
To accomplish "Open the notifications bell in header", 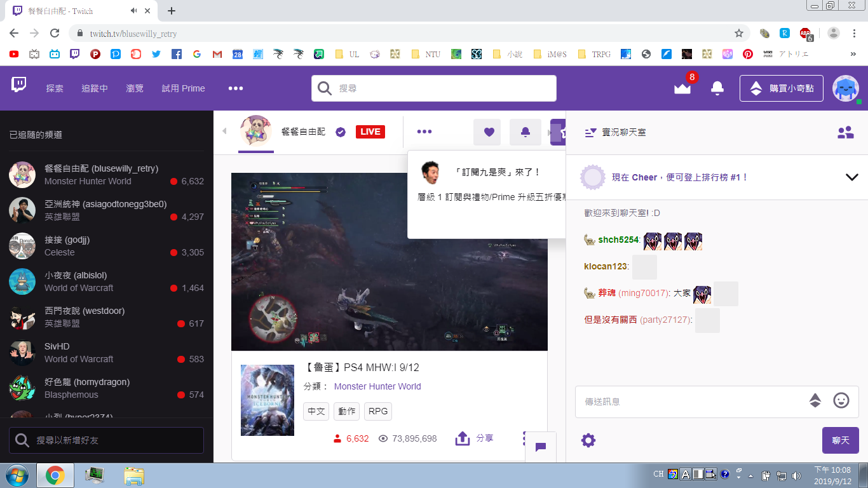I will [717, 88].
